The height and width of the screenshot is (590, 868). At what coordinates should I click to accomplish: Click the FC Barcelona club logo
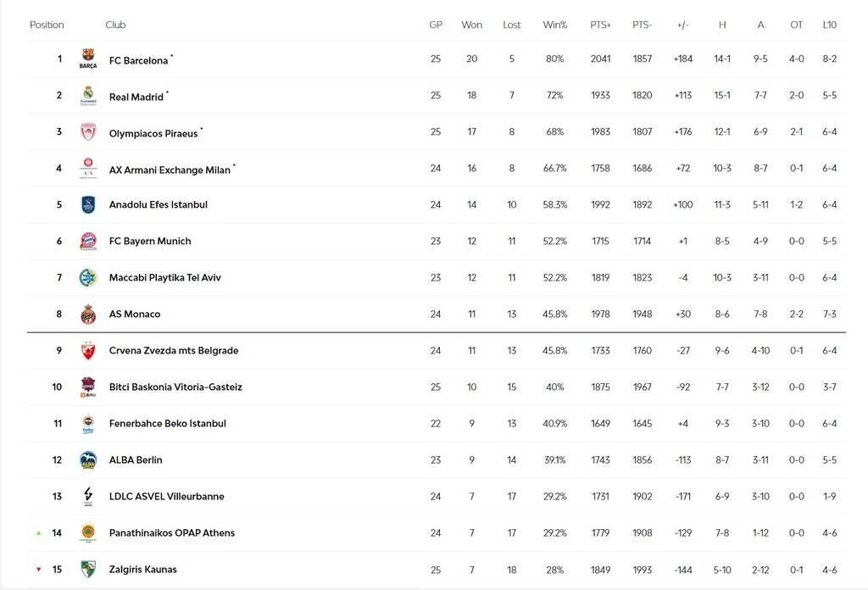(x=88, y=59)
